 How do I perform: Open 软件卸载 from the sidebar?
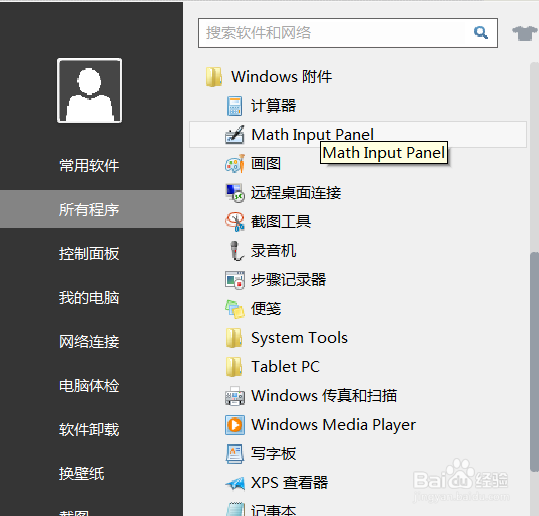(x=89, y=430)
